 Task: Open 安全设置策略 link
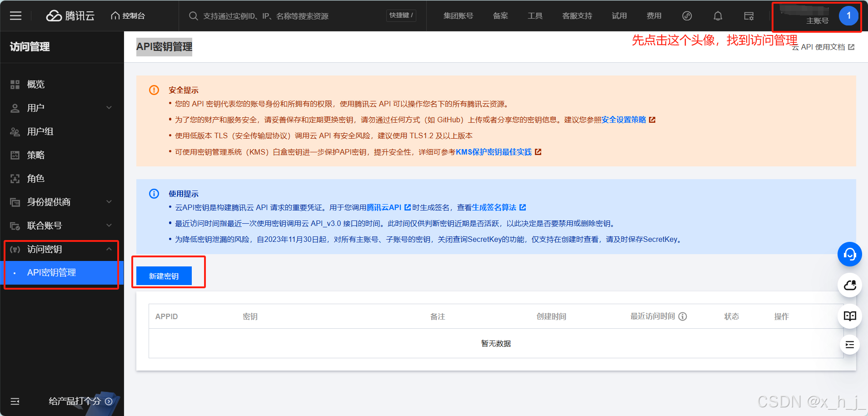pos(628,120)
